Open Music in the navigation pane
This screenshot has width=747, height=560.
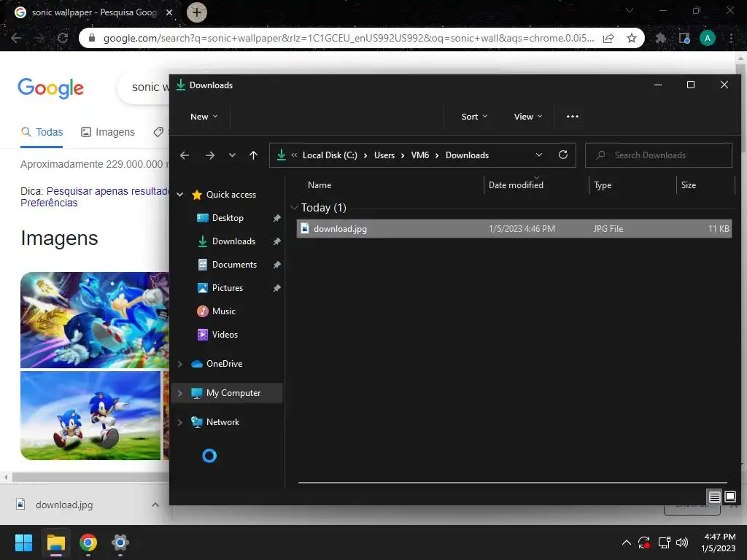223,311
